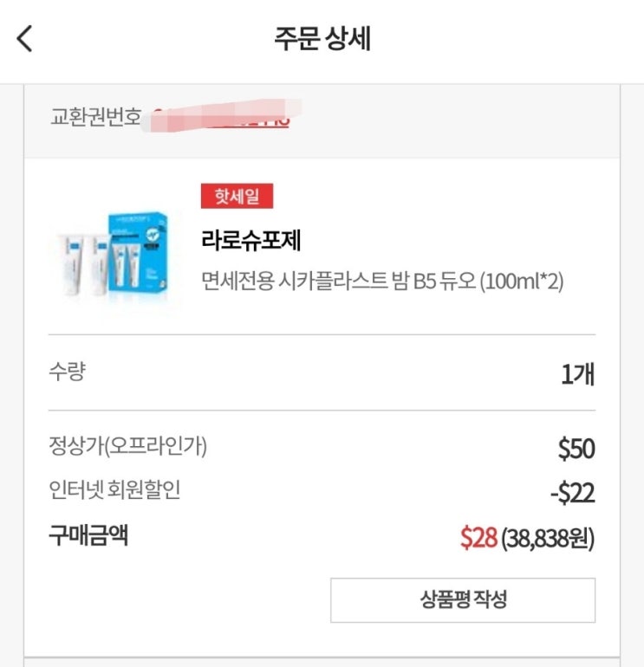The width and height of the screenshot is (644, 667).
Task: Click the 주문 상세 page title
Action: (x=322, y=39)
